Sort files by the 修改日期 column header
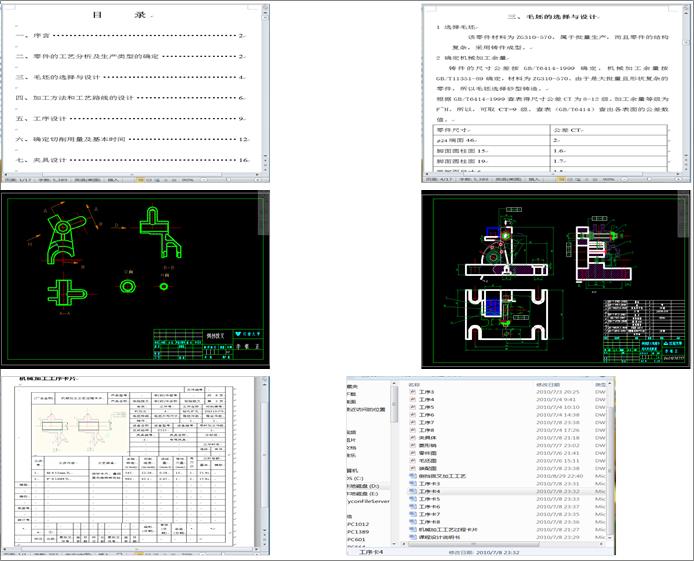 tap(548, 384)
